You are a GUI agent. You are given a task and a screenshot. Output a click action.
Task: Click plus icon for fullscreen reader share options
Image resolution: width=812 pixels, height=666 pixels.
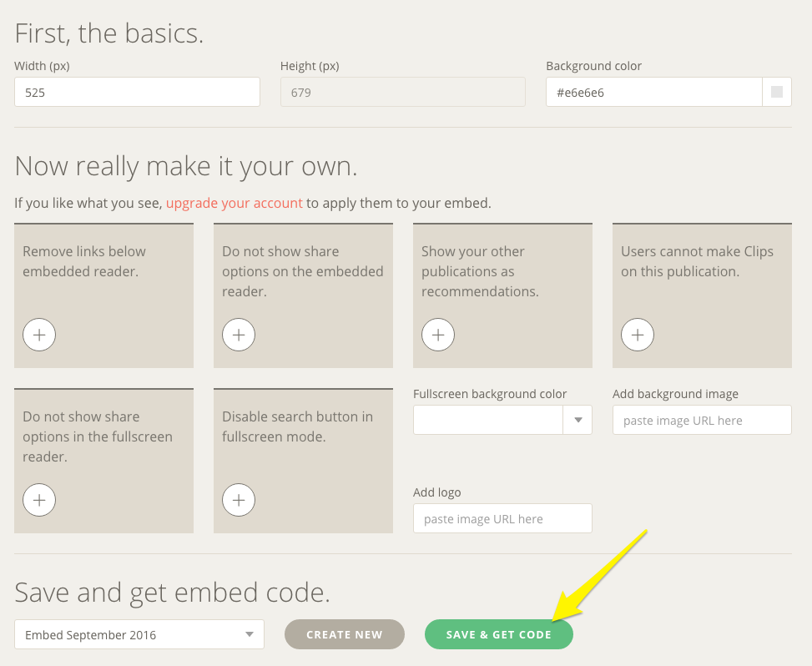(39, 500)
